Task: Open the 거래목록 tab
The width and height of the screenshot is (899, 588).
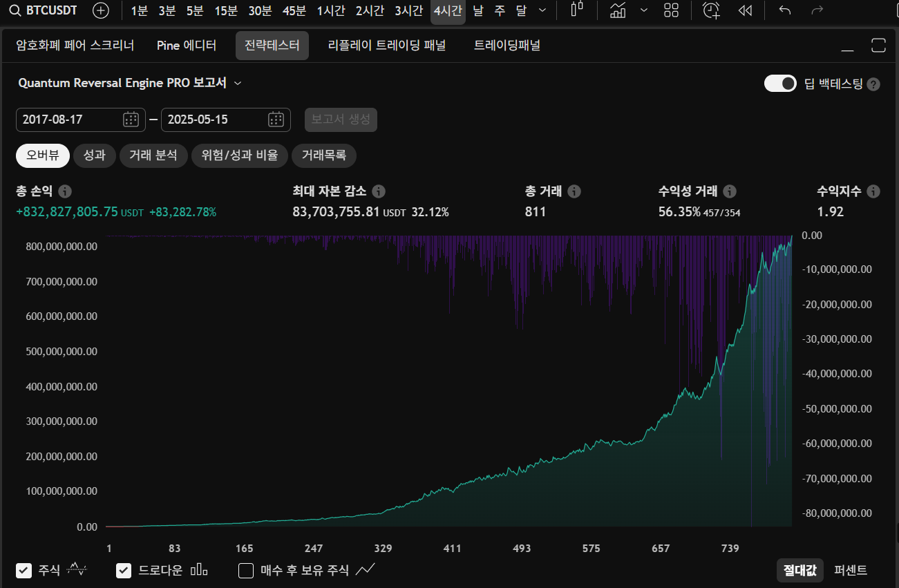Action: click(x=324, y=155)
